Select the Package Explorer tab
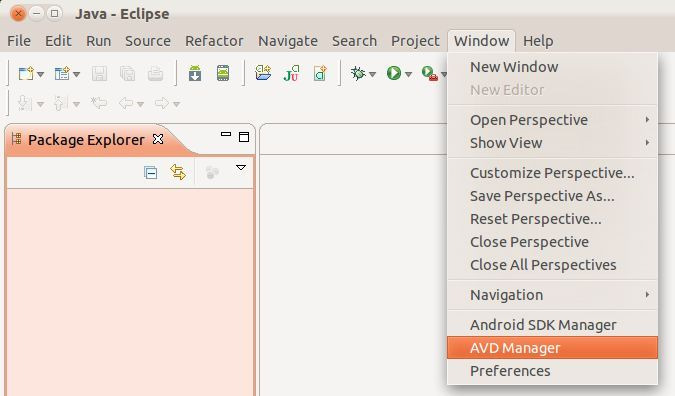Image resolution: width=675 pixels, height=396 pixels. [x=86, y=139]
